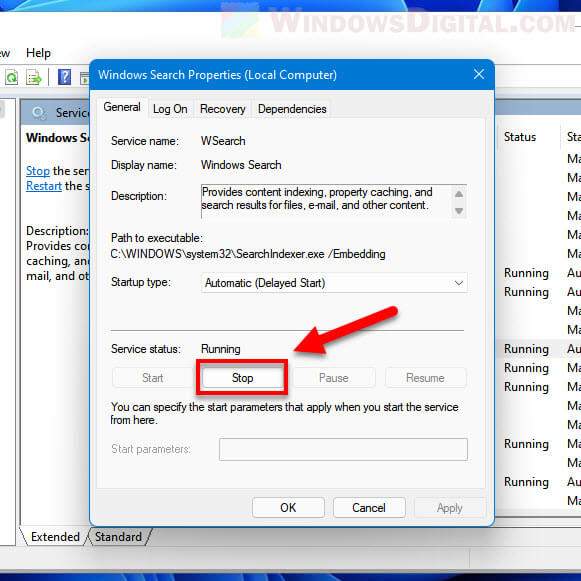This screenshot has height=581, width=581.
Task: Switch to the Log On tab
Action: tap(170, 109)
